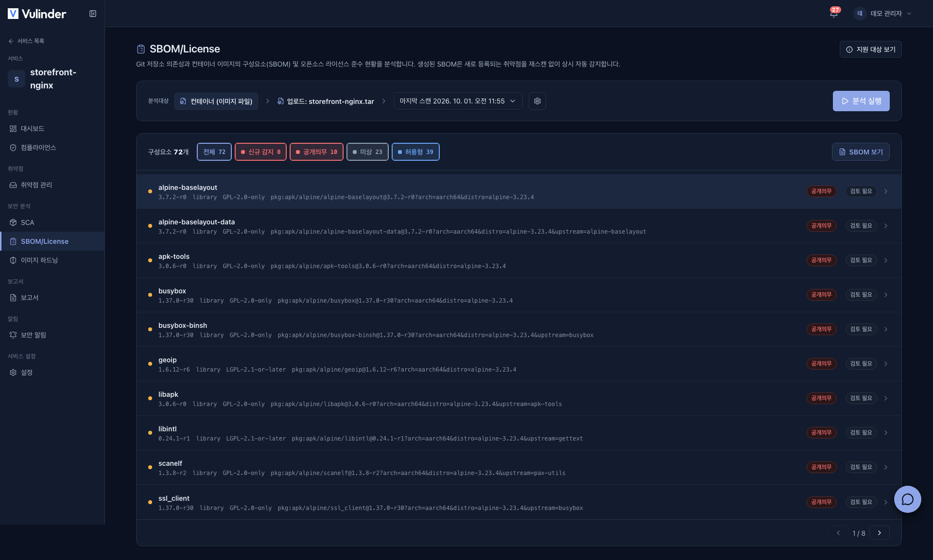
Task: Click 공개의무 badge on libapk row
Action: click(x=821, y=398)
